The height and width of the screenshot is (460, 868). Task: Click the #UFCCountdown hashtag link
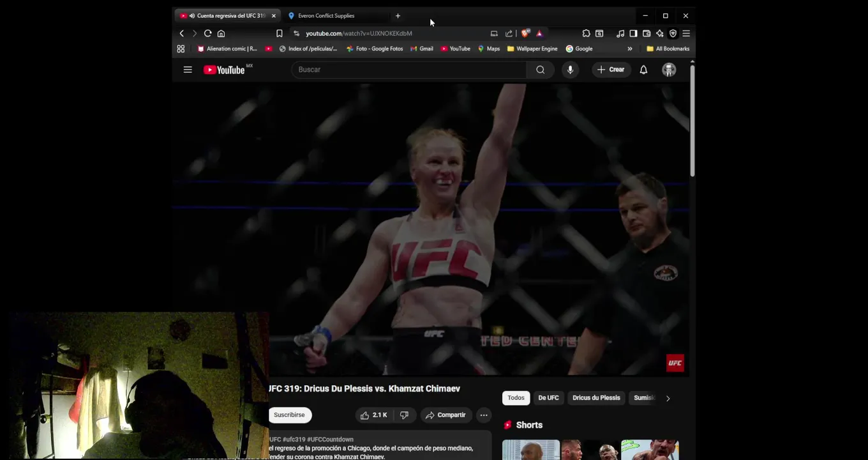tap(330, 440)
